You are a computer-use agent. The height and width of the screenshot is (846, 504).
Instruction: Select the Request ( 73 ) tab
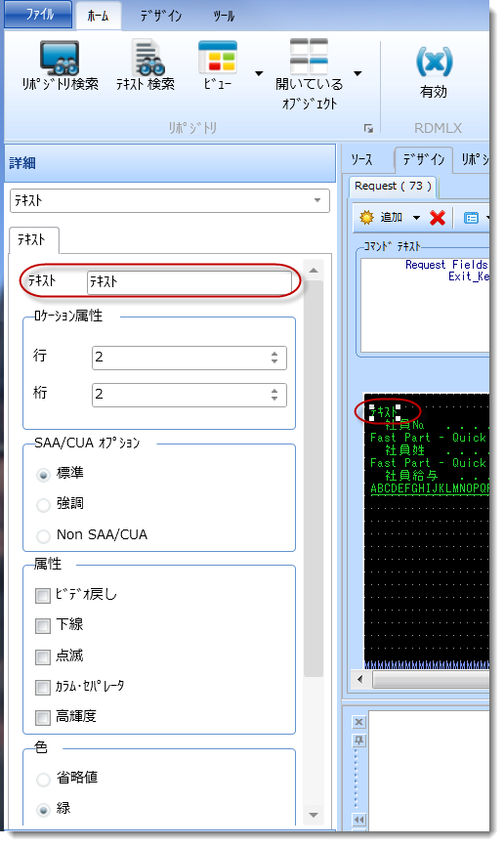coord(393,187)
